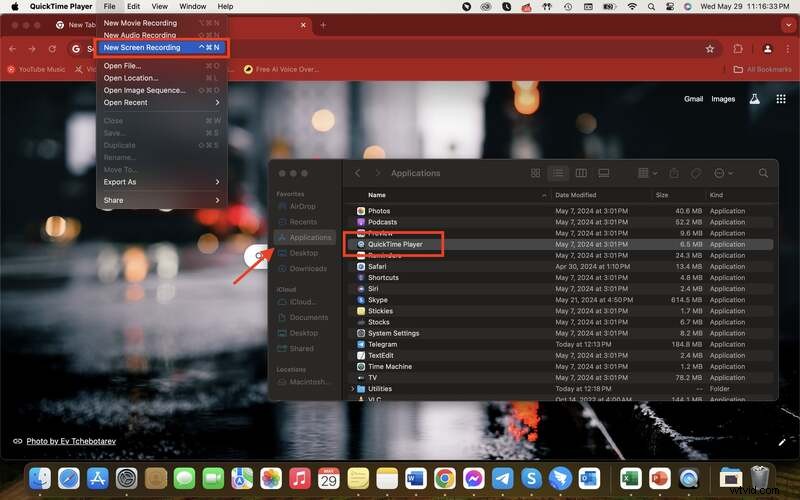Open the Chrome profile avatar
Image resolution: width=800 pixels, height=500 pixels.
tap(767, 49)
